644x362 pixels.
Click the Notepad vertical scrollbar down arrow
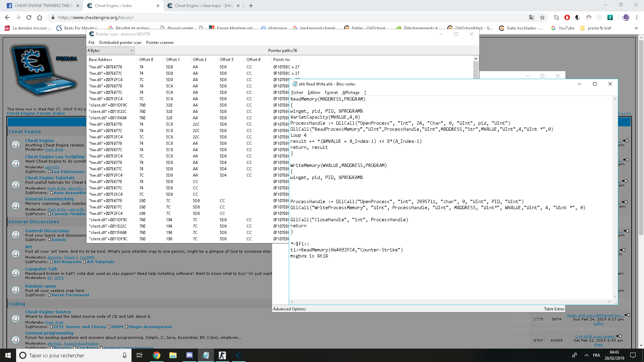point(615,296)
